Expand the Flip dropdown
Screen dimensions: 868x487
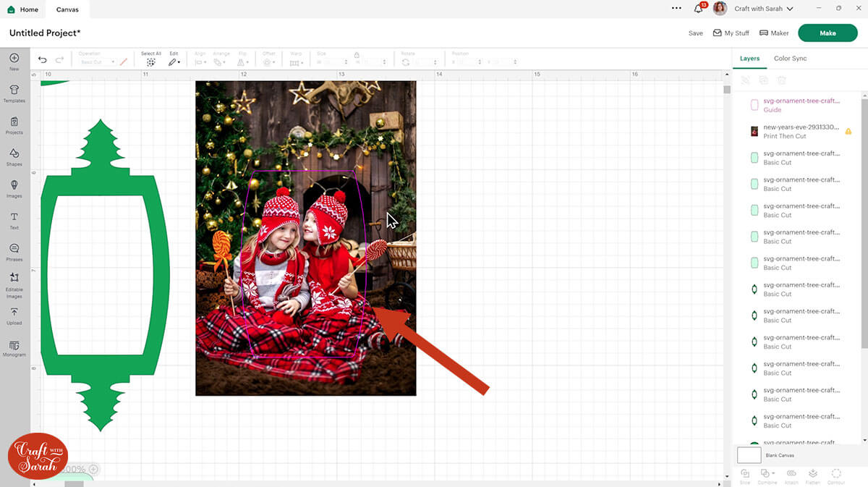(x=242, y=62)
